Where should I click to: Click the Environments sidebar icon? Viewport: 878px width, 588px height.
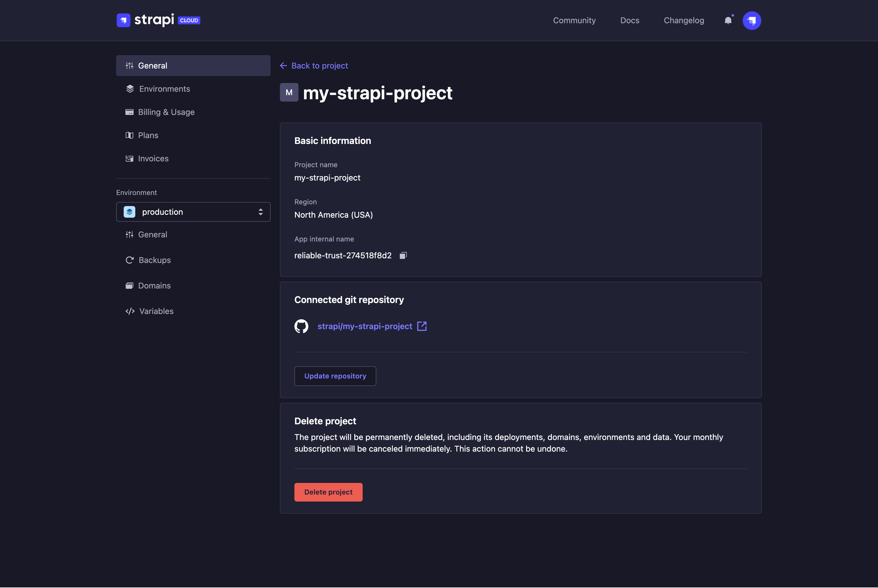129,89
